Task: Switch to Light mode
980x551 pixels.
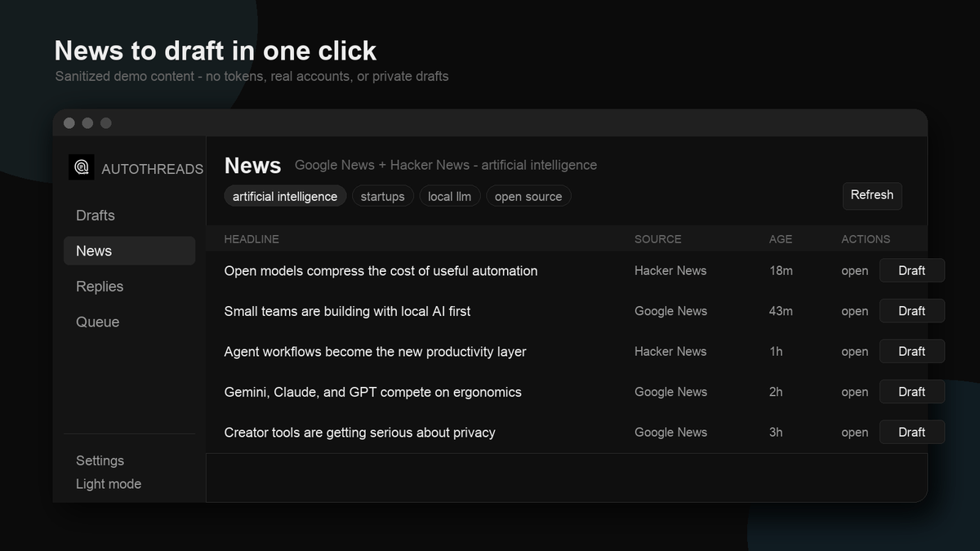Action: [x=109, y=484]
